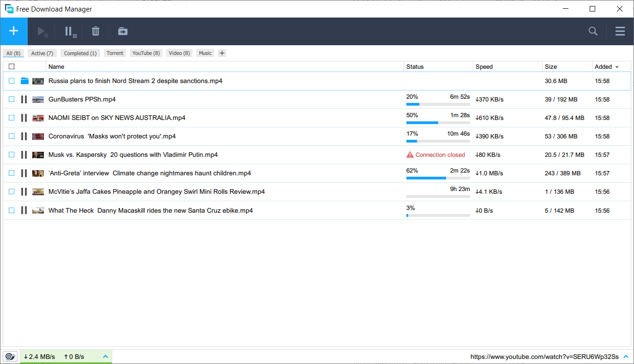The image size is (634, 364).
Task: Pause the What The Heck download
Action: [x=24, y=210]
